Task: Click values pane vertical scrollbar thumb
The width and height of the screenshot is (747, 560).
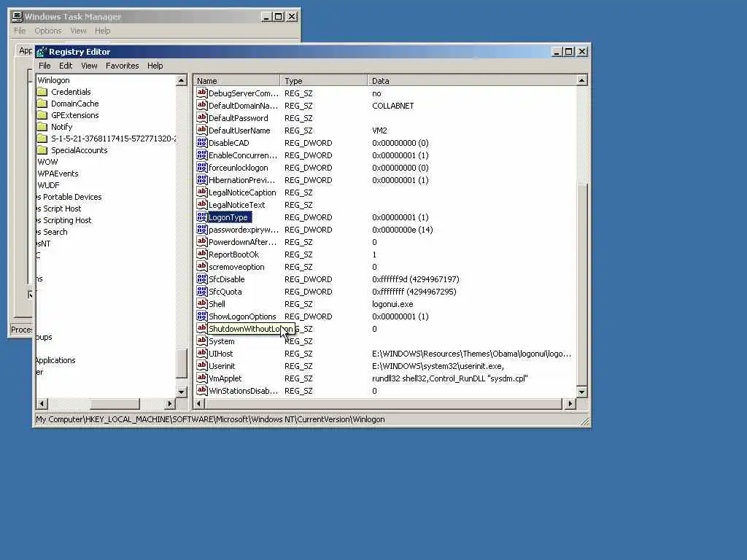Action: (581, 284)
